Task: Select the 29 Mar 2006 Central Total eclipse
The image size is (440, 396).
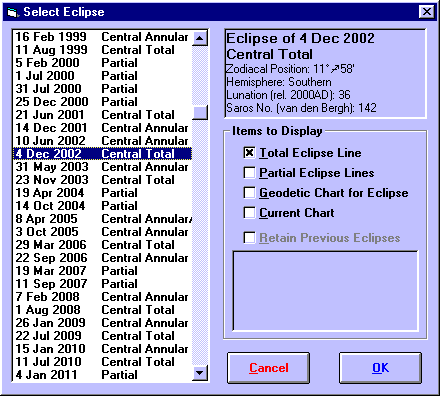Action: click(x=102, y=245)
